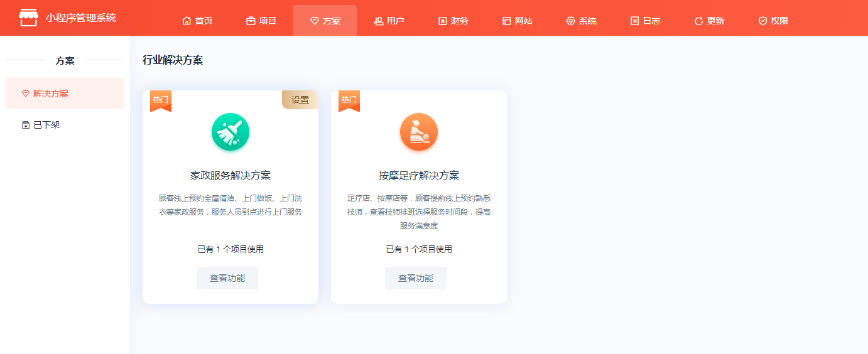Click the diamond icon beside 解决方案 in sidebar
The image size is (868, 354).
click(26, 94)
